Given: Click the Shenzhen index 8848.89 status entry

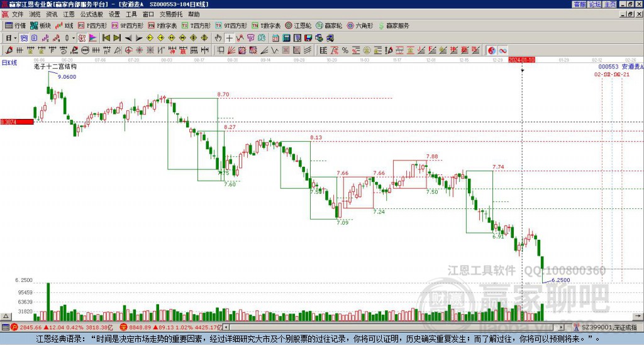Looking at the screenshot, I should [171, 327].
